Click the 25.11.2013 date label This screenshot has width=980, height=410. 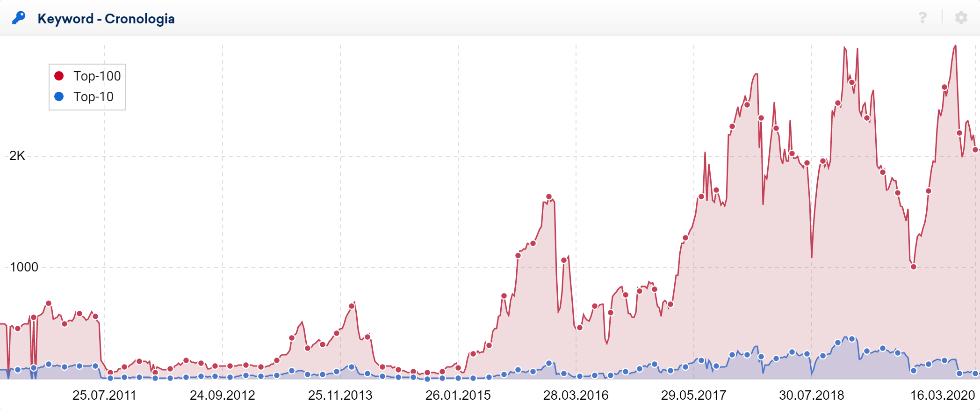coord(340,395)
